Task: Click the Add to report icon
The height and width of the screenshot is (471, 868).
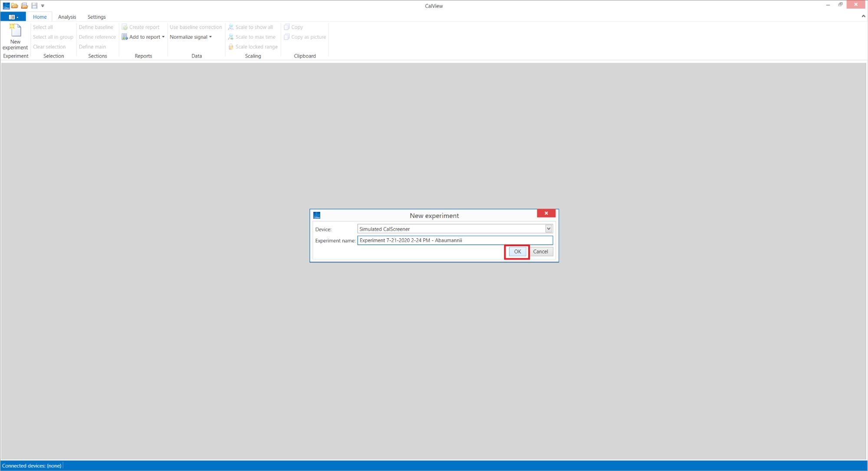Action: pyautogui.click(x=125, y=37)
